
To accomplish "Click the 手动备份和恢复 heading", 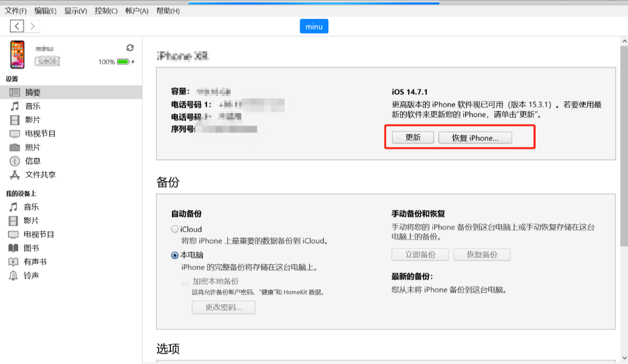I will coord(418,214).
